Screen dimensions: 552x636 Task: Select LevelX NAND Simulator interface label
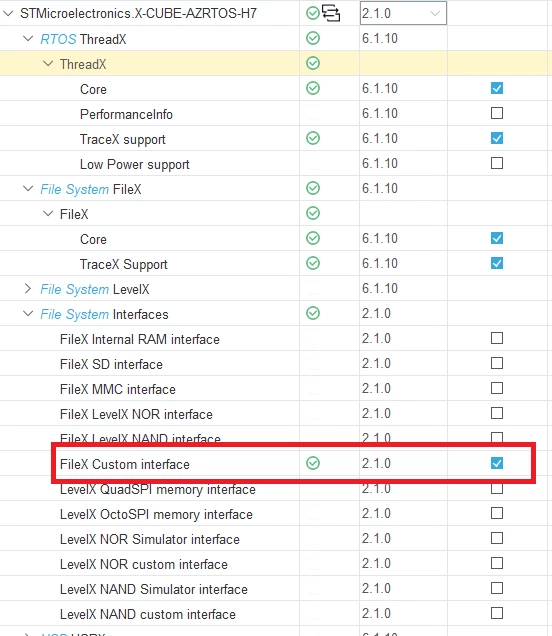point(154,589)
